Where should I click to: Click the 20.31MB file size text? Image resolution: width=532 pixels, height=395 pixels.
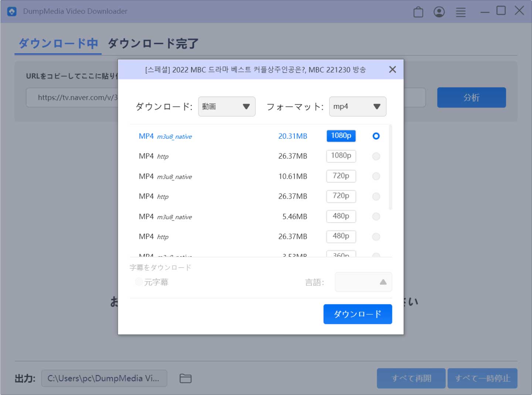point(293,136)
